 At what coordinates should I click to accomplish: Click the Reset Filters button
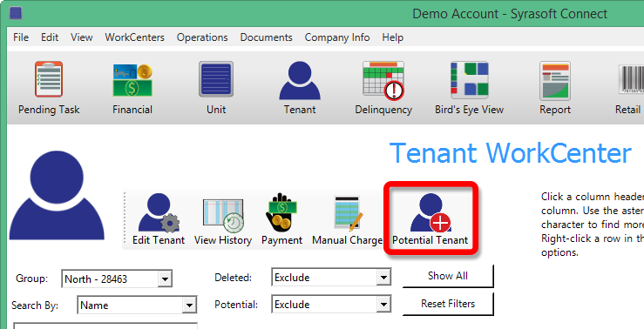click(x=448, y=304)
